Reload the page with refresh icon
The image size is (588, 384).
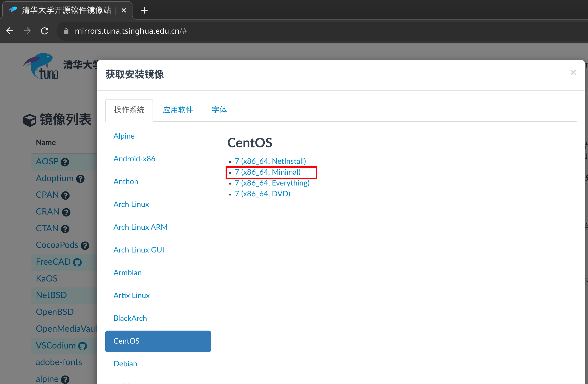click(x=45, y=31)
